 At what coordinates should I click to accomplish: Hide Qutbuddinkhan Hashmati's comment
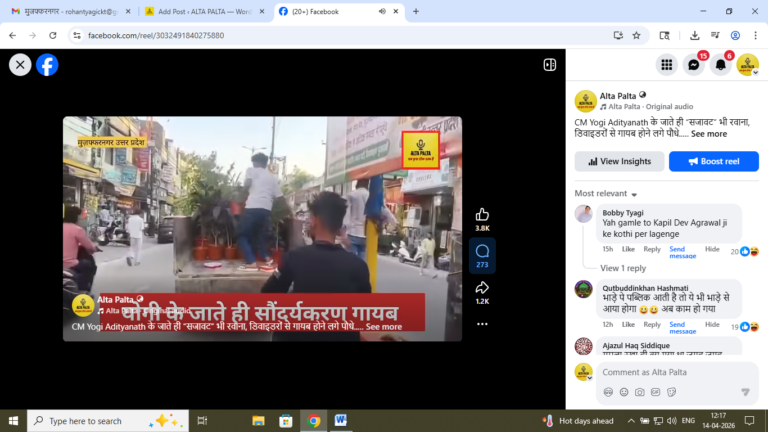tap(712, 325)
